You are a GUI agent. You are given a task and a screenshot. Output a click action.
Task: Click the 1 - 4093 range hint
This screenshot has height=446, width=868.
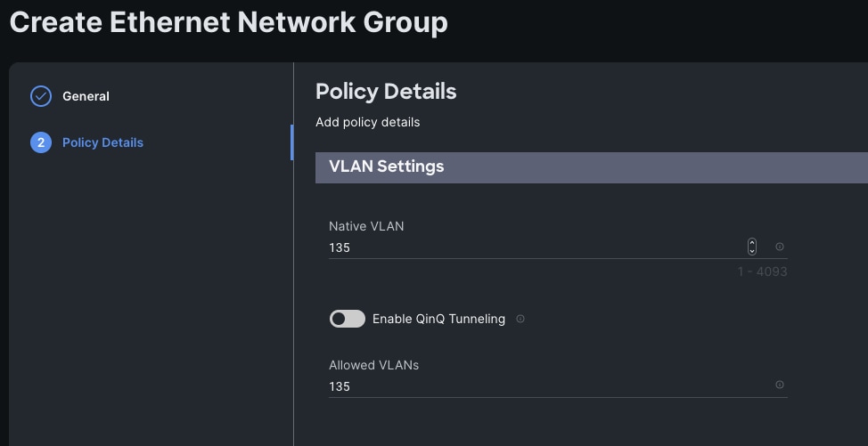point(762,271)
